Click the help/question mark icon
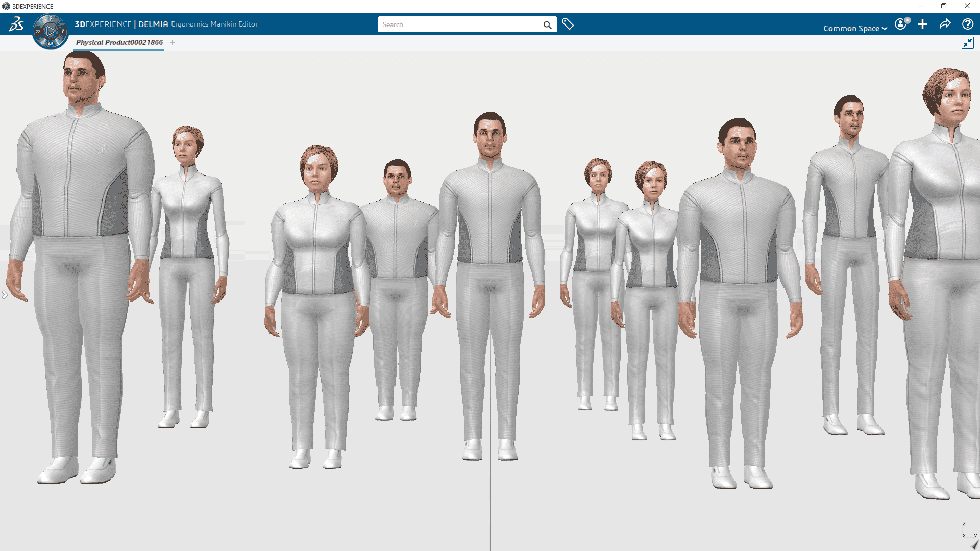The width and height of the screenshot is (980, 551). (968, 24)
